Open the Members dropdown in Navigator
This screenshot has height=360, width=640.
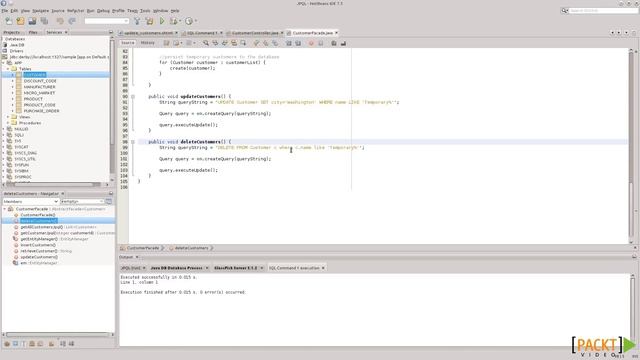coord(31,201)
